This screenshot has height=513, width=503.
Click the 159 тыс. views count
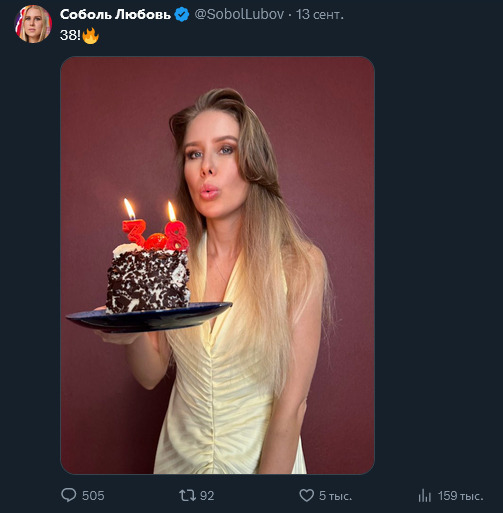pyautogui.click(x=461, y=496)
